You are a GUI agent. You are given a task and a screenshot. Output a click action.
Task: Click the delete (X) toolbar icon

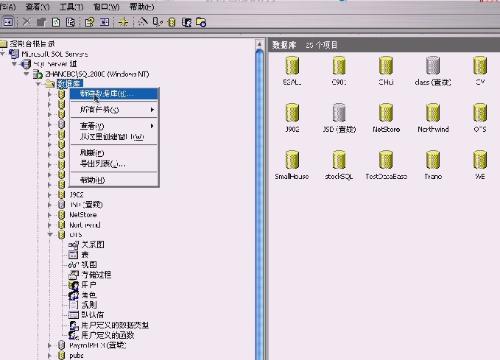coord(26,22)
